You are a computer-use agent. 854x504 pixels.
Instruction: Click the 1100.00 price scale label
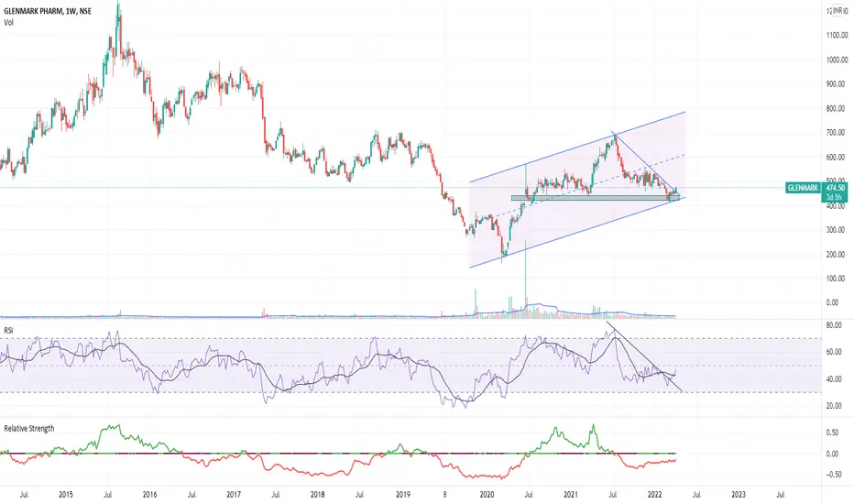pyautogui.click(x=836, y=36)
